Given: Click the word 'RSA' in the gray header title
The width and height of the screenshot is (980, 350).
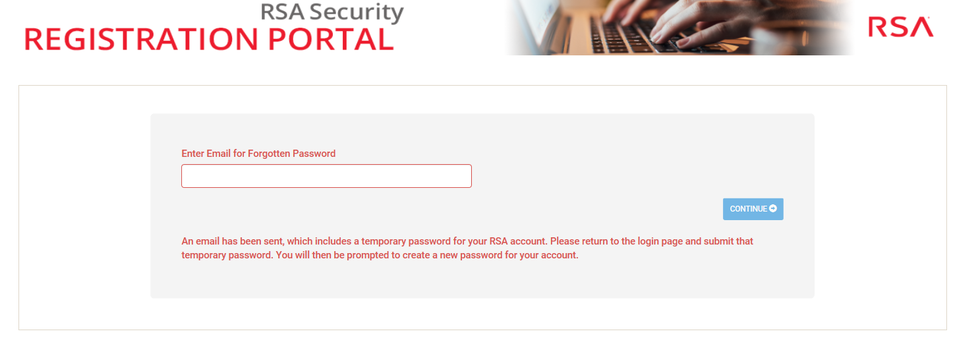Looking at the screenshot, I should [281, 11].
